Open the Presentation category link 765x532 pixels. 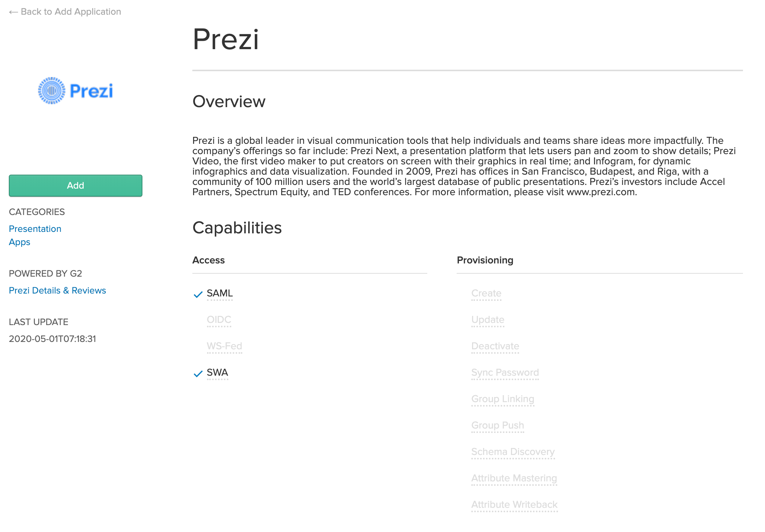tap(35, 229)
